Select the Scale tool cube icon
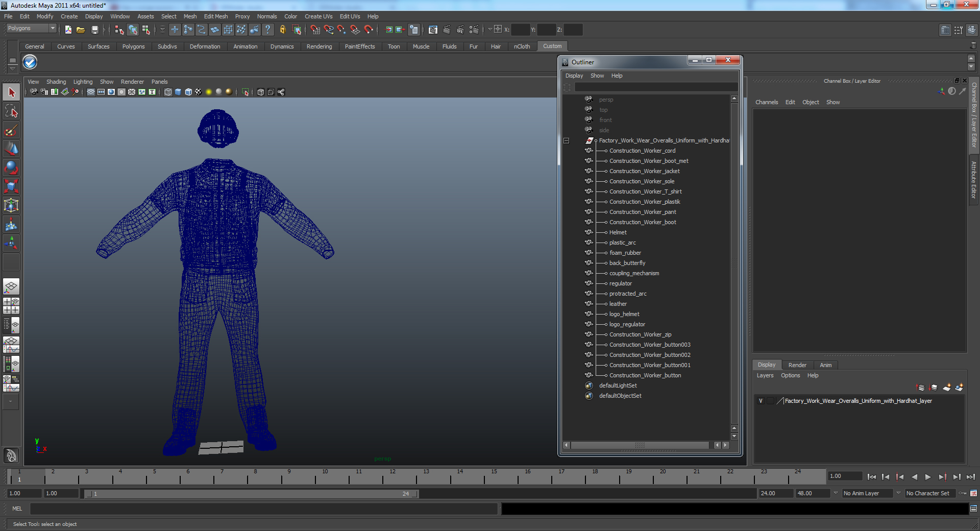Image resolution: width=980 pixels, height=531 pixels. 11,186
